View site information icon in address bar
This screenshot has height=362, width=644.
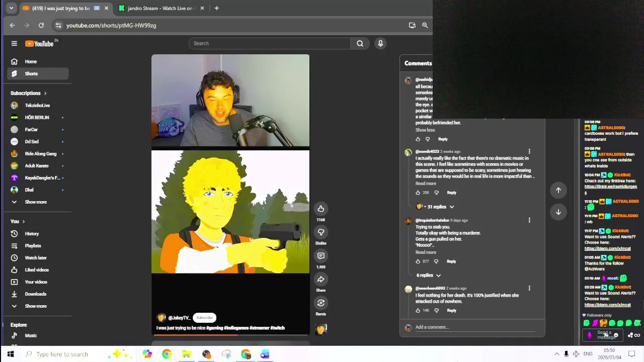point(58,25)
